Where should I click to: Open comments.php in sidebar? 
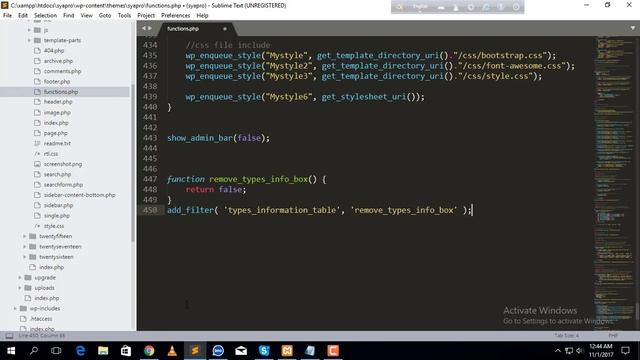(62, 71)
